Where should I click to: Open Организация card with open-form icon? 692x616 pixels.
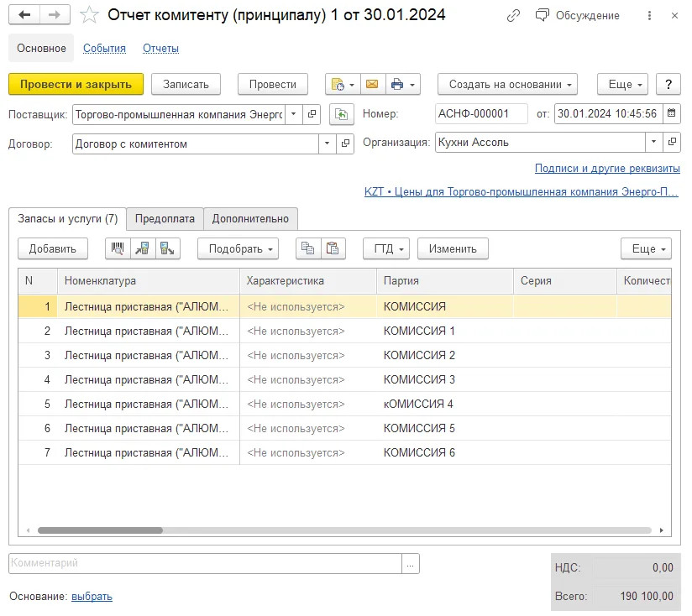click(x=672, y=142)
